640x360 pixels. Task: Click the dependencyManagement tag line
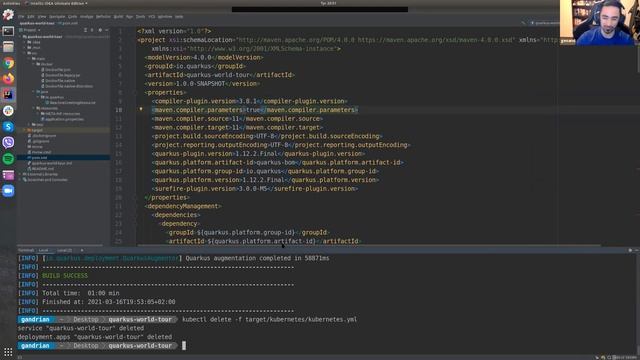click(183, 206)
